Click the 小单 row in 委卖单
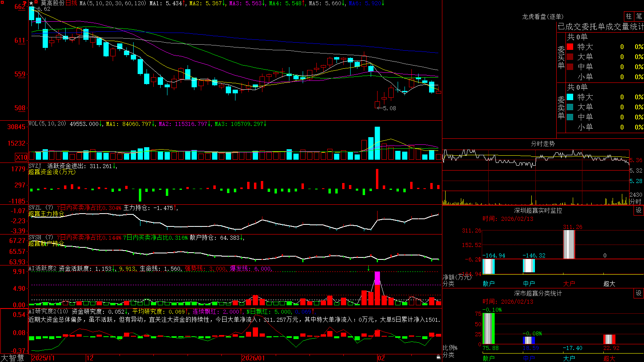The image size is (644, 362). tap(605, 127)
